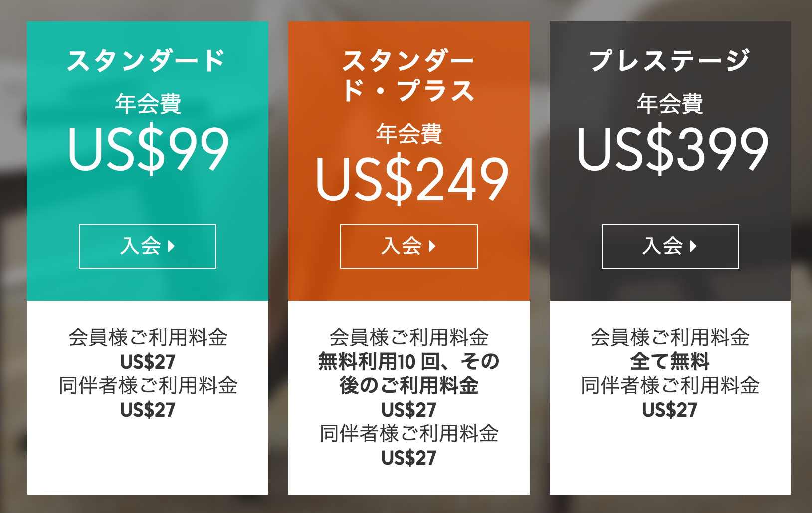Click 同伴者様ご利用料金 in the スタンダード card

tap(148, 386)
